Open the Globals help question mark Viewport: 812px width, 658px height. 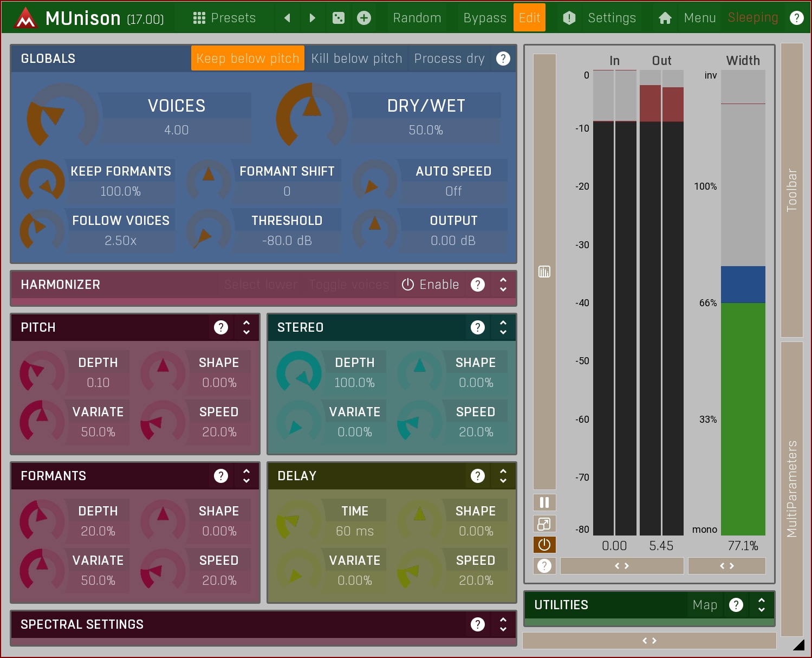[503, 59]
